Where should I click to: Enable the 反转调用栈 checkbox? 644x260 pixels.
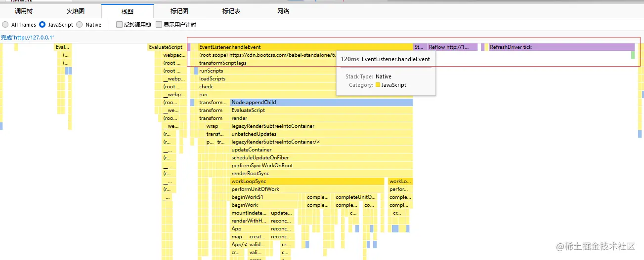[119, 25]
